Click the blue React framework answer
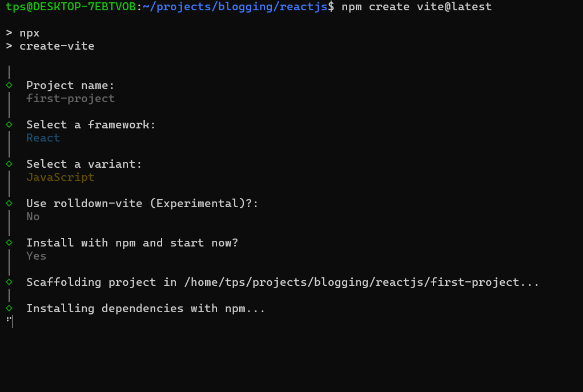The height and width of the screenshot is (392, 583). 43,138
